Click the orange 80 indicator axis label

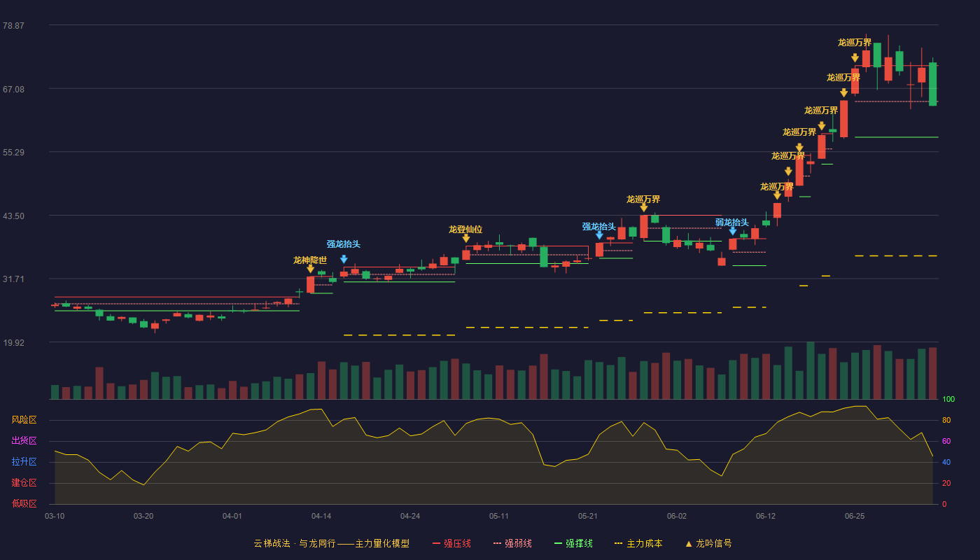pyautogui.click(x=946, y=421)
